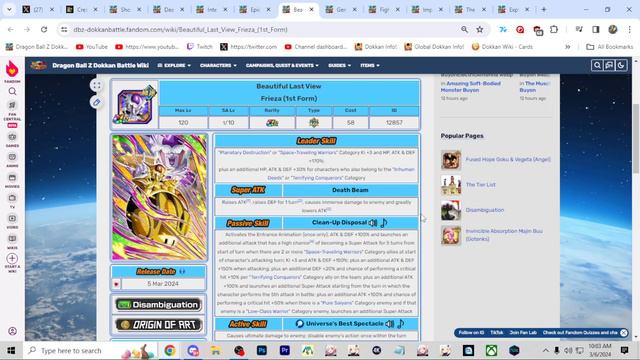Expand the CHARACTERS menu
640x360 pixels.
click(218, 65)
